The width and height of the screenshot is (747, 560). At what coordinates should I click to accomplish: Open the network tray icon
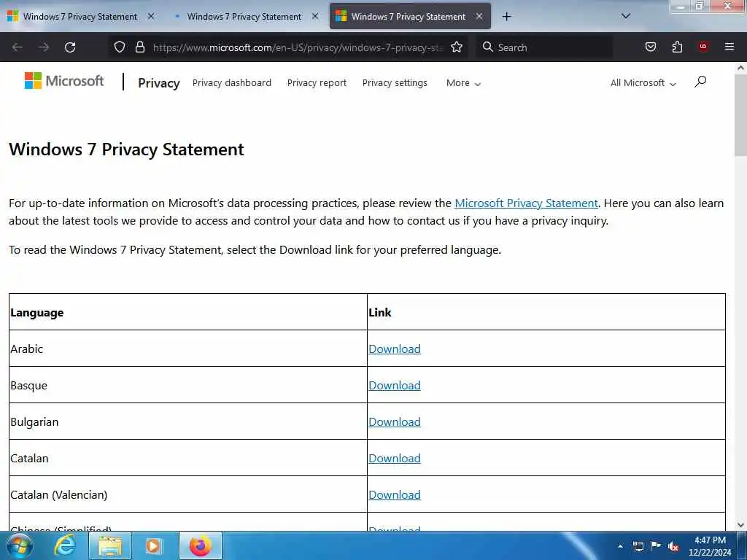click(638, 547)
